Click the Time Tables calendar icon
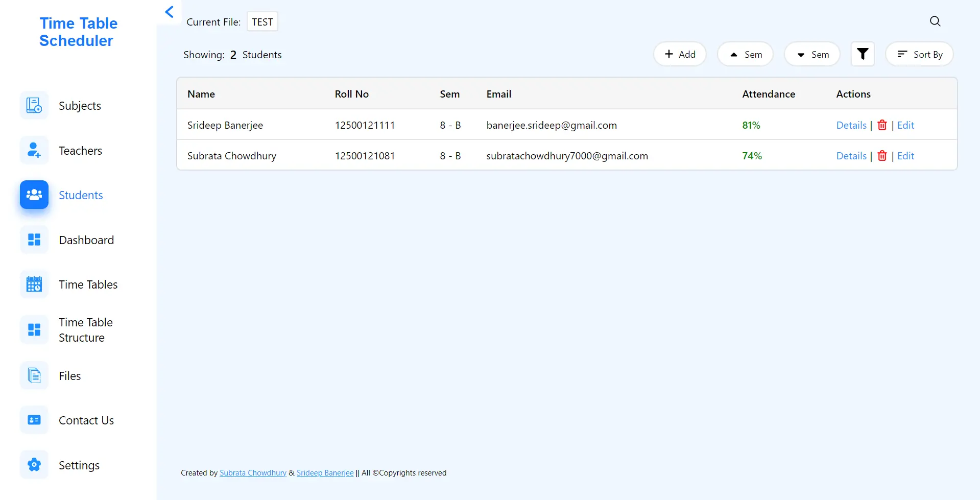The height and width of the screenshot is (500, 980). (34, 284)
